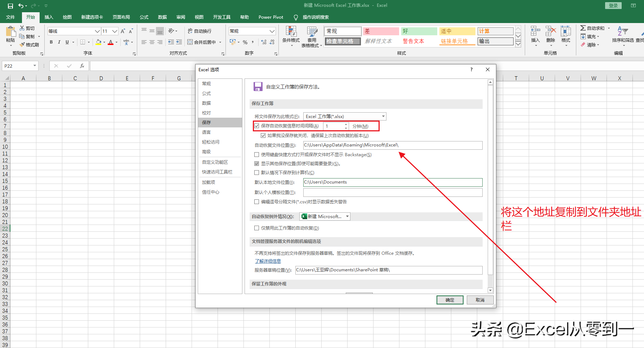Switch to the Formulas ribbon tab

click(x=144, y=17)
